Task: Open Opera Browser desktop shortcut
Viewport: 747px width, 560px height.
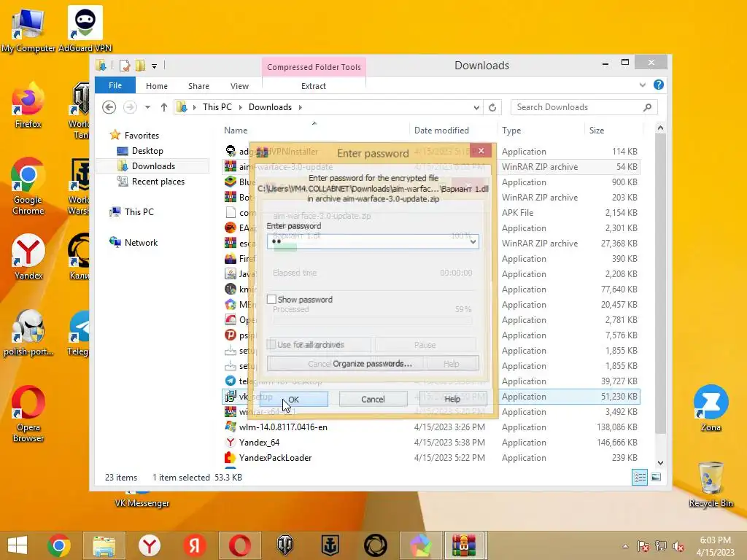Action: (28, 413)
